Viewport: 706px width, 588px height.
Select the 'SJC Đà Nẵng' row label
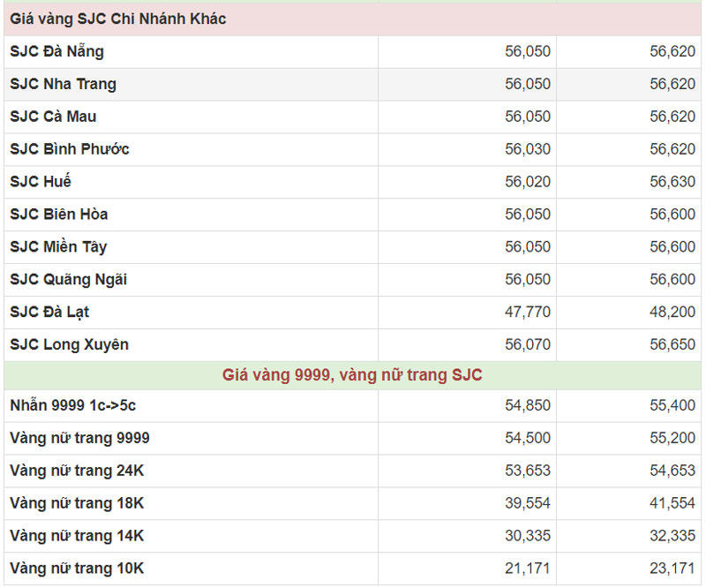coord(56,51)
